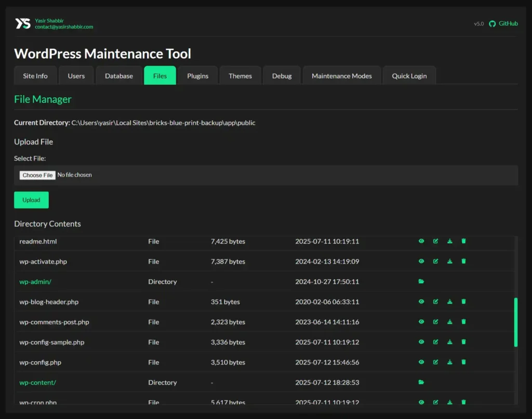Screen dimensions: 532x419
Task: Edit the wp-comments-post.php file
Action: [436, 322]
